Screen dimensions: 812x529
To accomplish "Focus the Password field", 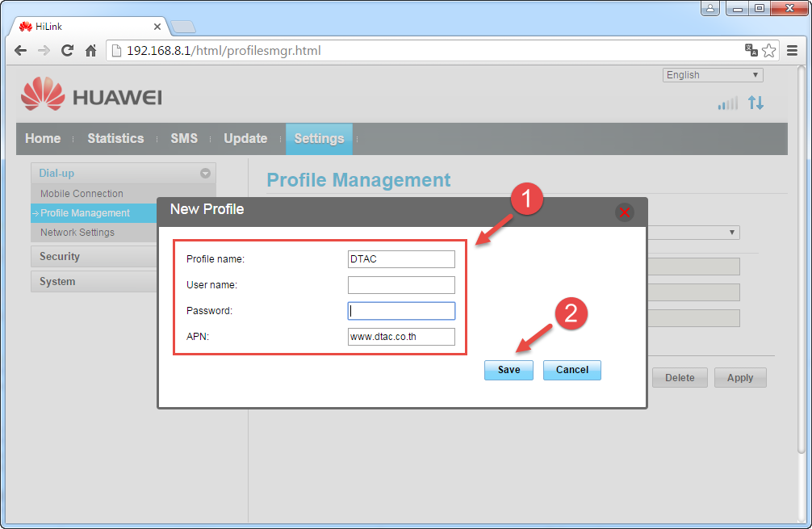I will point(401,311).
